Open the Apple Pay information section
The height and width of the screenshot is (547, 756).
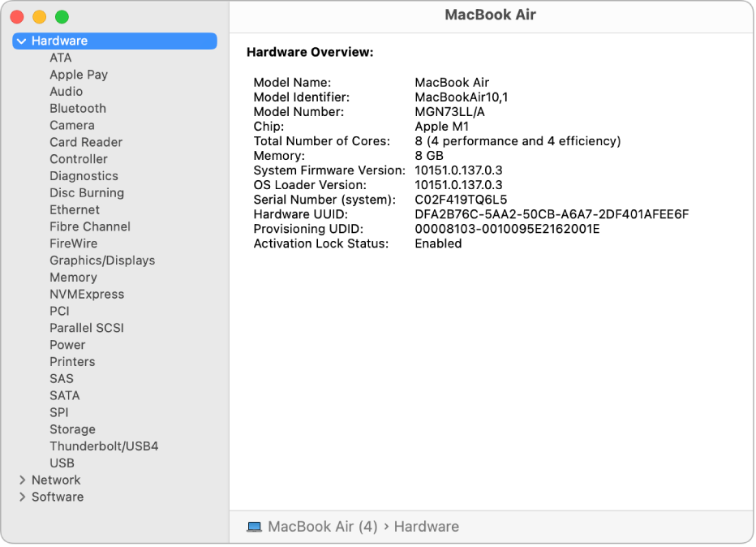click(x=79, y=74)
